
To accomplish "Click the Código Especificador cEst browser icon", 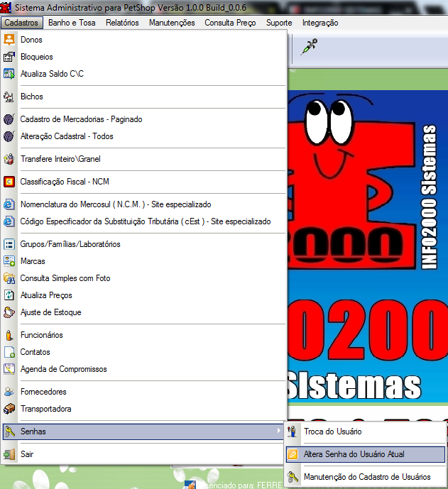I will pyautogui.click(x=9, y=221).
